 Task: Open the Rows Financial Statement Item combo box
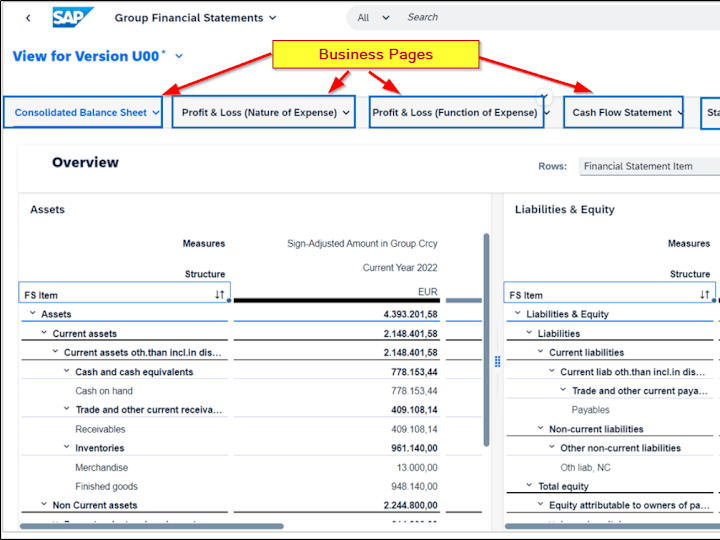click(x=649, y=166)
